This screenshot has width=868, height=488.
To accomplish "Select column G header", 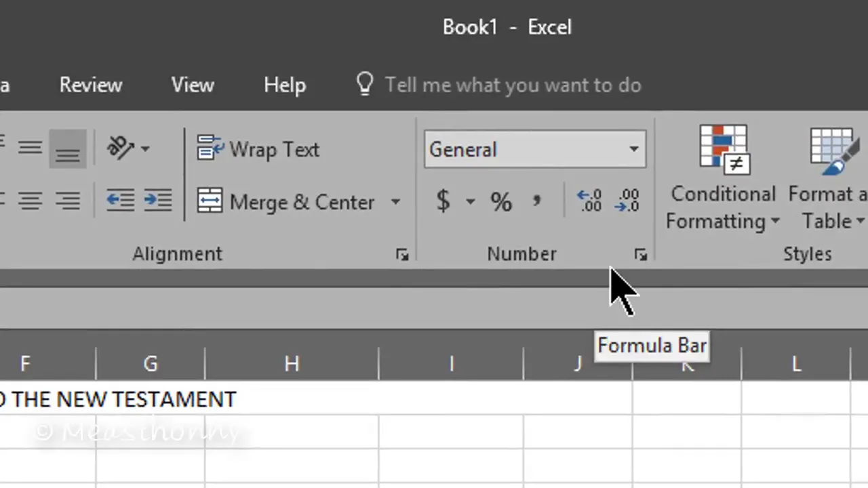I will coord(151,364).
